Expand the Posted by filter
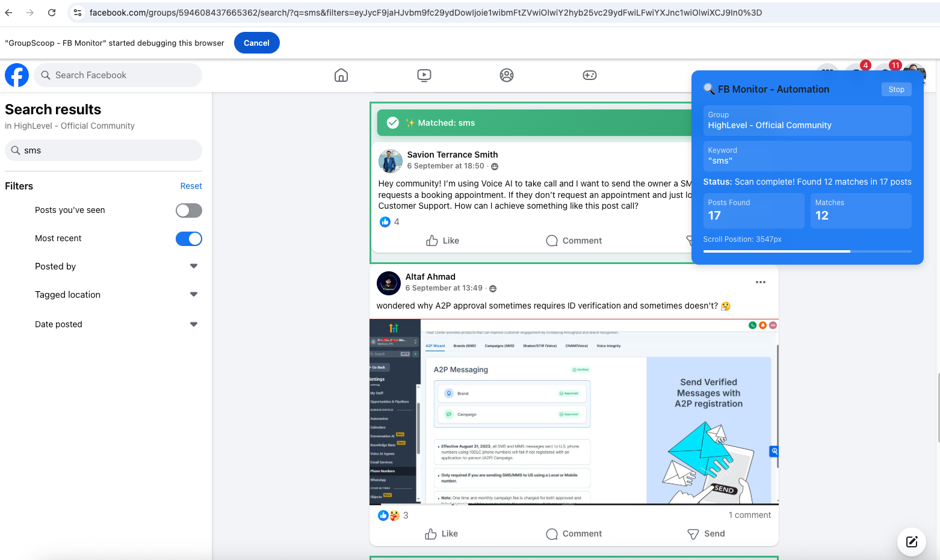 [x=193, y=265]
